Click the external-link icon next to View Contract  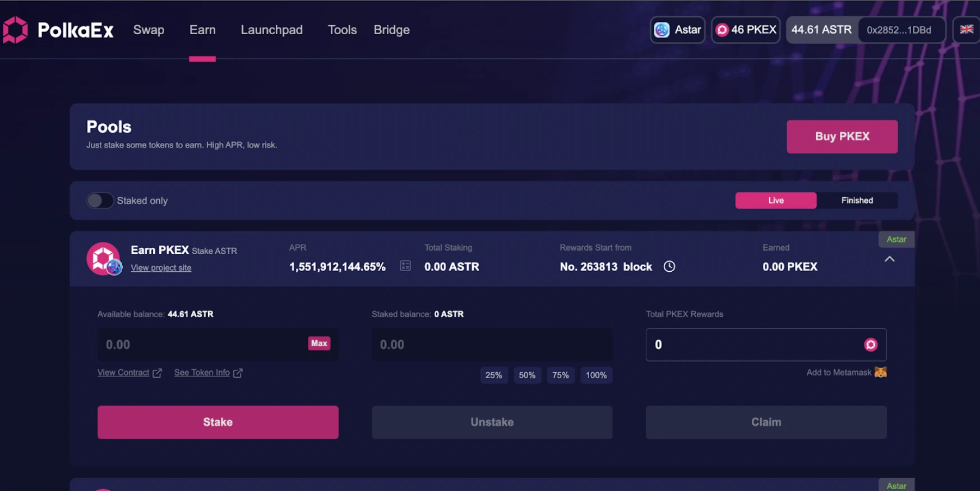pyautogui.click(x=158, y=373)
